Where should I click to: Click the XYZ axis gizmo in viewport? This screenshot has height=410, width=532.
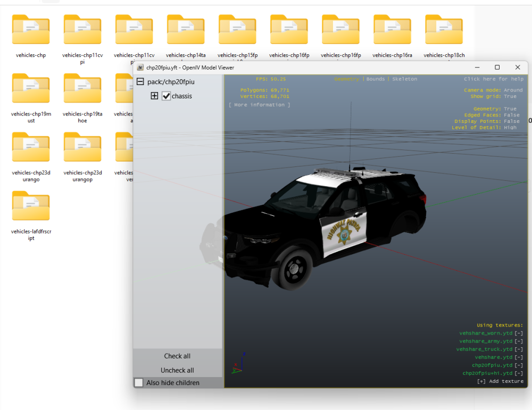tap(238, 363)
